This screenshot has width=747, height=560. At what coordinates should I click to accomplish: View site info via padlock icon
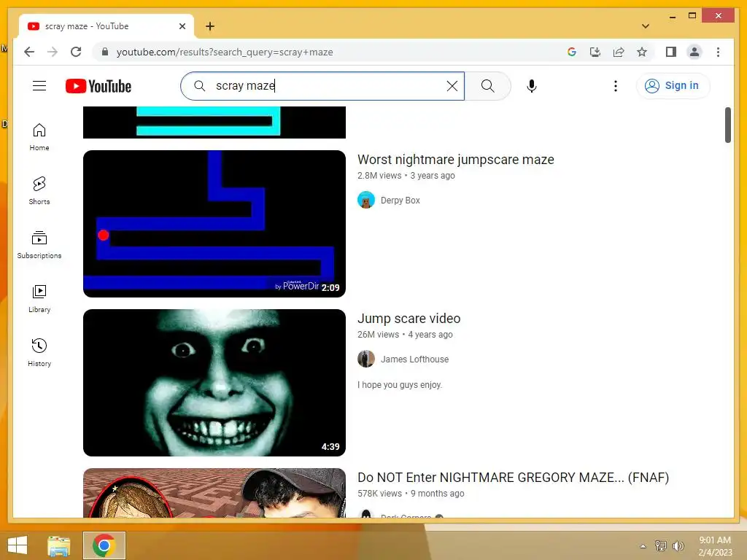105,52
